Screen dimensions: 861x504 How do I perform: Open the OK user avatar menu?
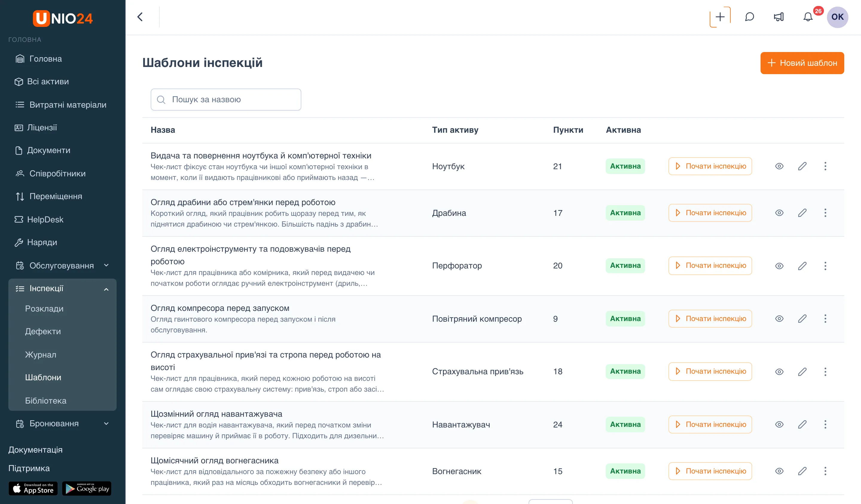[837, 17]
